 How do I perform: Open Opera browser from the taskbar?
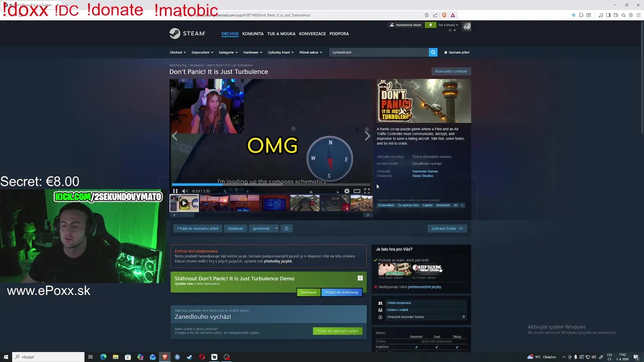[202, 357]
